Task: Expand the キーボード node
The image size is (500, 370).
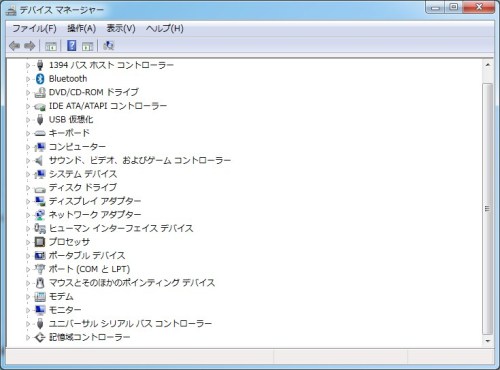Action: [28, 133]
